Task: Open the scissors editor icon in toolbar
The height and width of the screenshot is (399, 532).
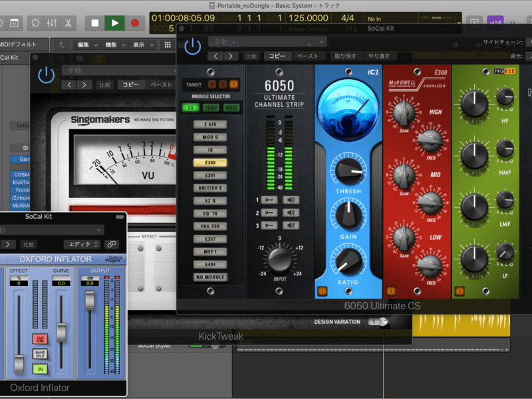Action: pyautogui.click(x=68, y=23)
